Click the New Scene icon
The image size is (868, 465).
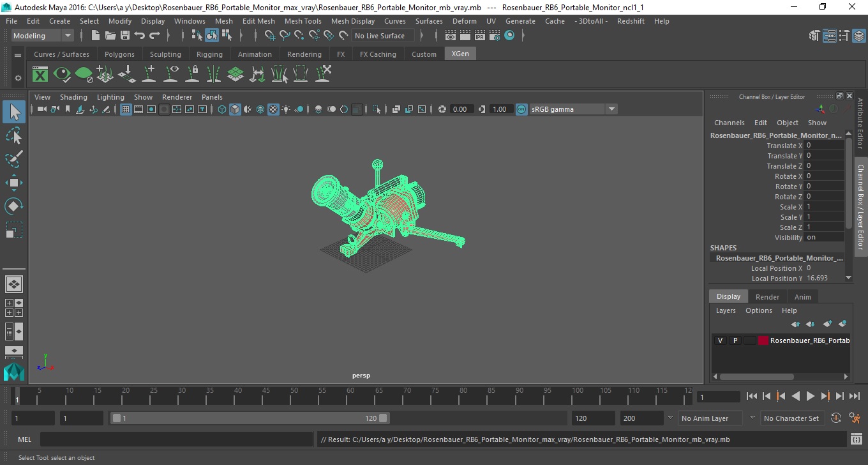click(96, 36)
